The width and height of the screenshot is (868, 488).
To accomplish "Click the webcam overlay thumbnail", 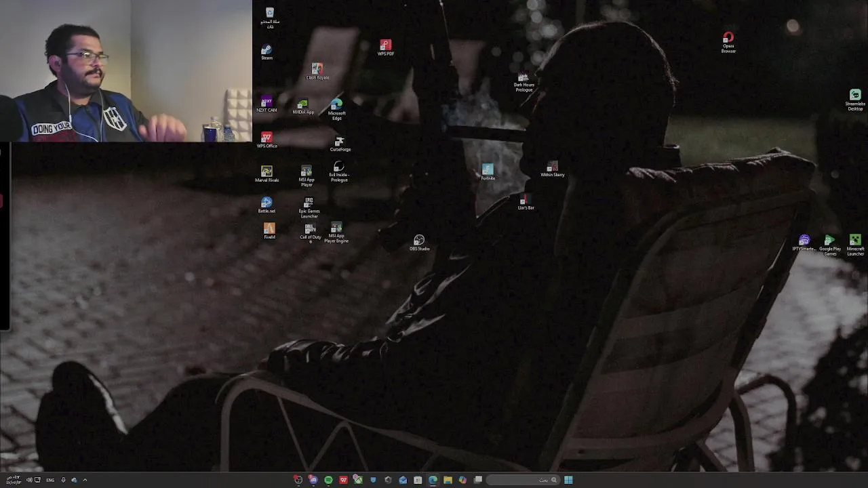I will tap(126, 71).
